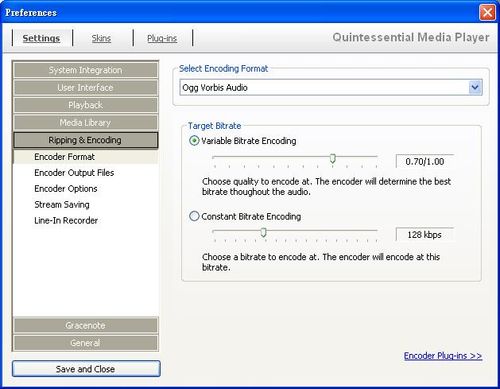Viewport: 500px width, 389px height.
Task: Click the Target Bitrate group label
Action: point(214,126)
